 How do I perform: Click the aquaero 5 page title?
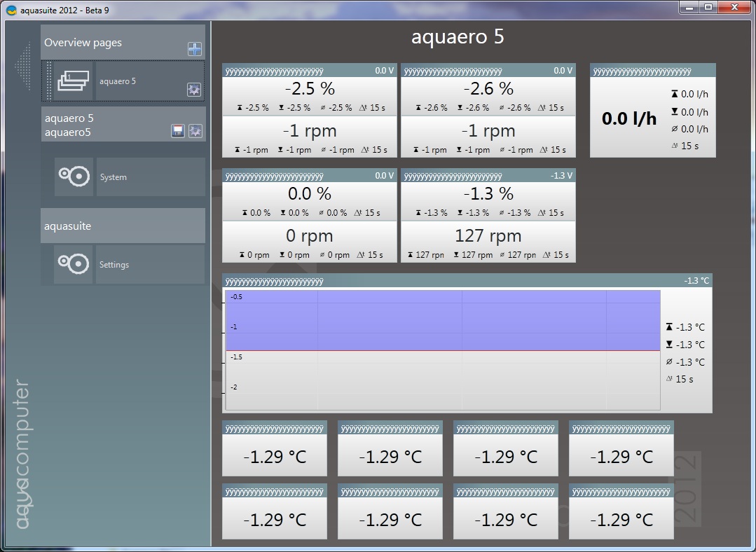458,37
